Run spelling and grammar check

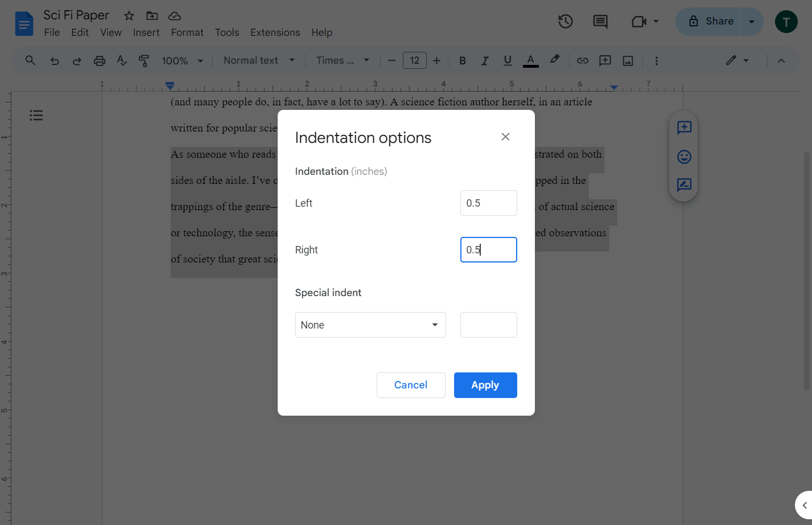click(122, 60)
